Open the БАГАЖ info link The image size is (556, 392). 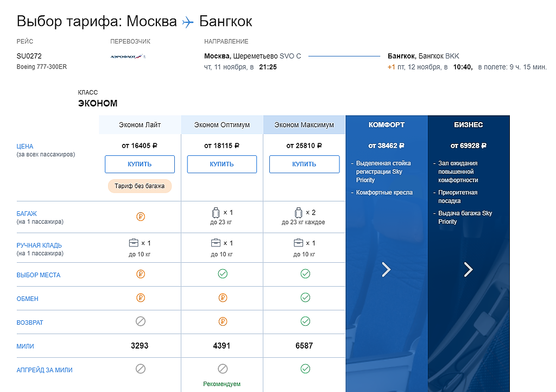(x=27, y=214)
